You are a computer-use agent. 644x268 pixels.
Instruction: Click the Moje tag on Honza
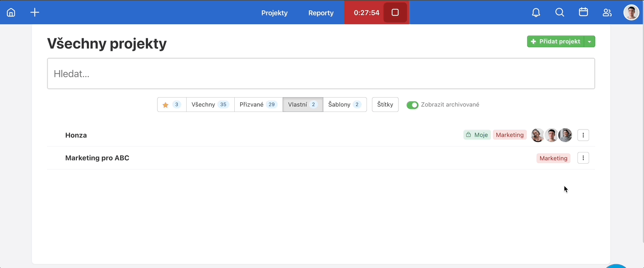point(477,135)
